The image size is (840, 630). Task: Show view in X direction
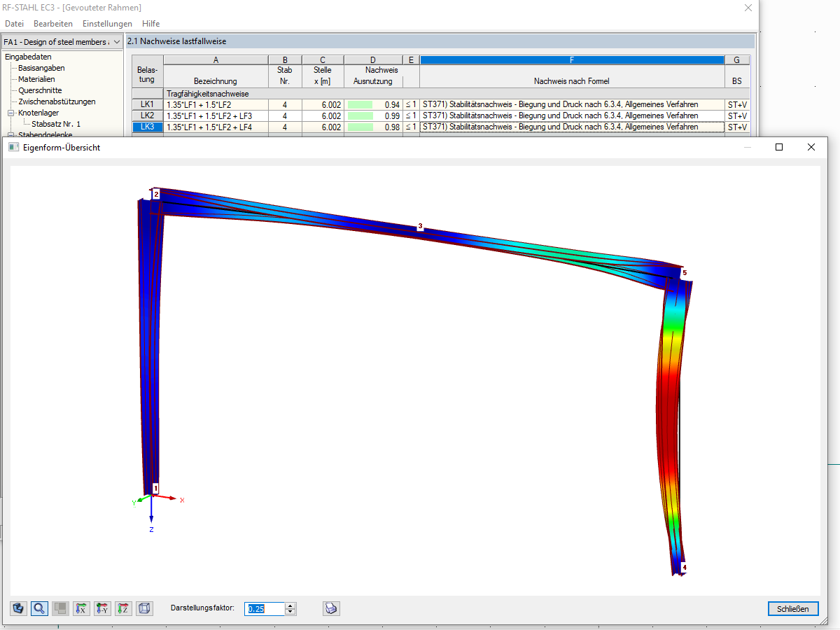(82, 608)
